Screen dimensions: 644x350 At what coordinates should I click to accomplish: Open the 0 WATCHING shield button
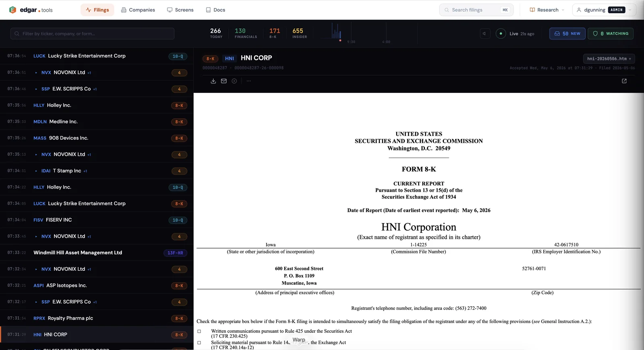(611, 33)
